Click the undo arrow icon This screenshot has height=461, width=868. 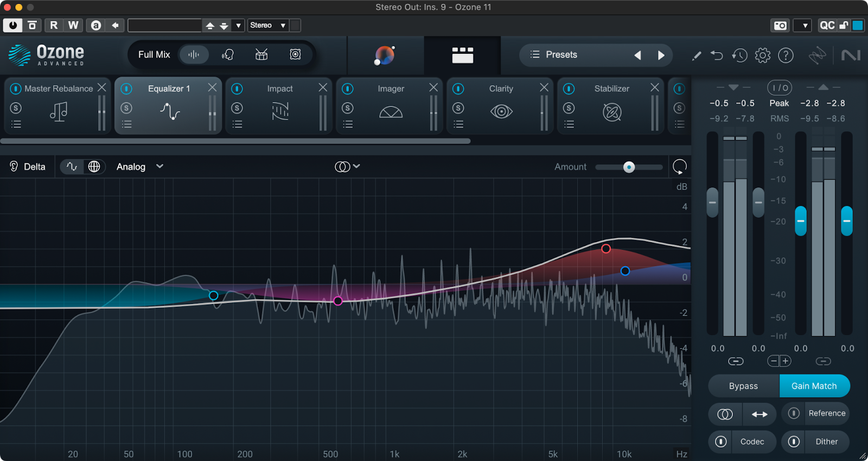717,55
